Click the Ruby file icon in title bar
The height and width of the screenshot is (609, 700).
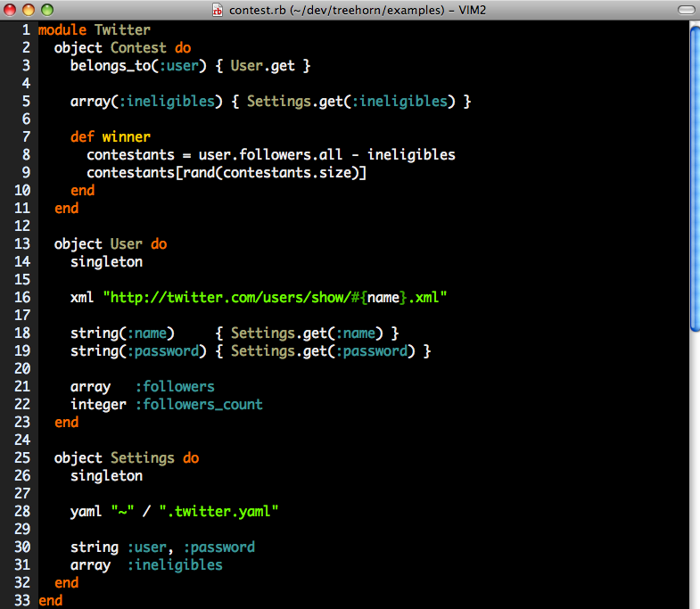coord(218,10)
